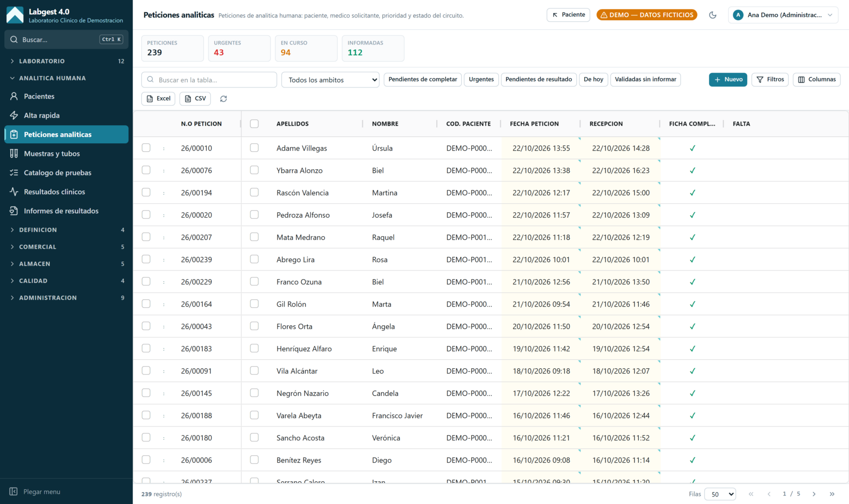
Task: Go to next page arrow
Action: (x=814, y=494)
